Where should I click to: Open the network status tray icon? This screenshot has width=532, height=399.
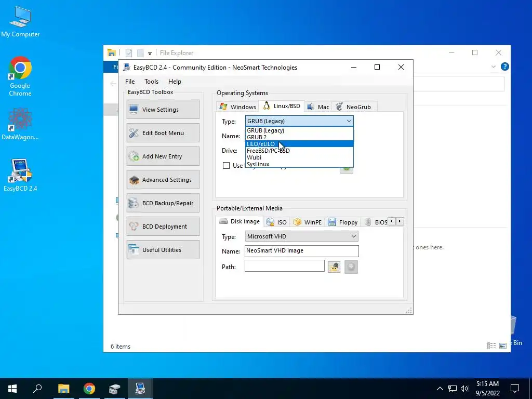453,389
